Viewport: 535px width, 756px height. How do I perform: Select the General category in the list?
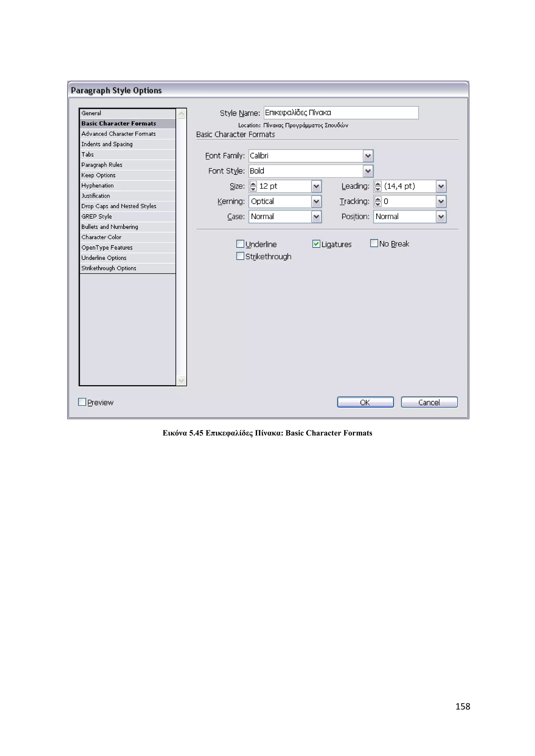pyautogui.click(x=127, y=113)
